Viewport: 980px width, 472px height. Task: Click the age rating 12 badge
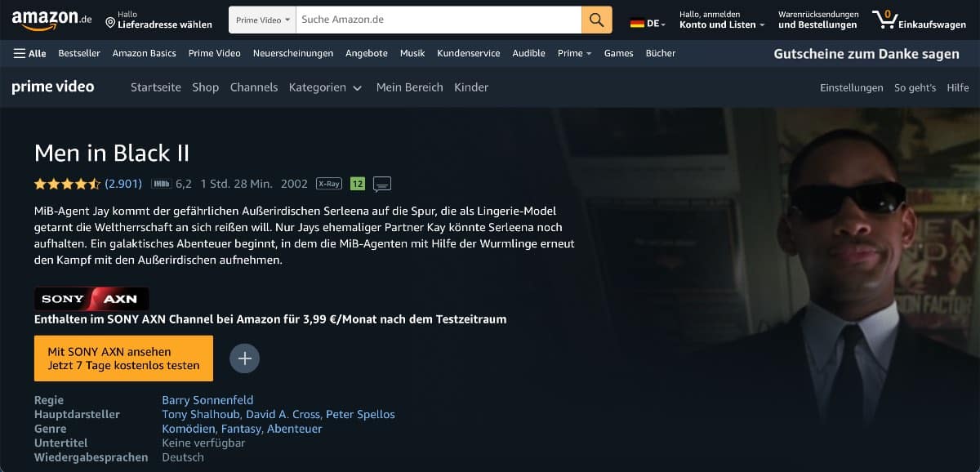pyautogui.click(x=357, y=184)
